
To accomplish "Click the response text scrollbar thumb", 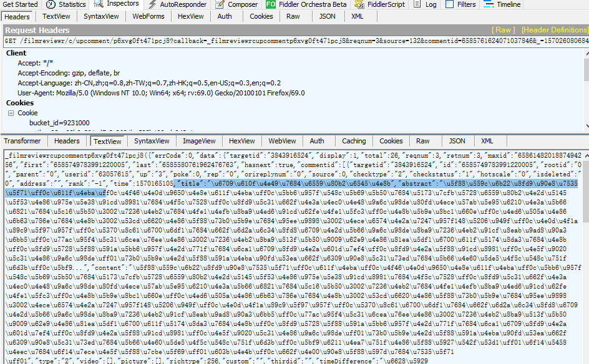I will tap(587, 191).
